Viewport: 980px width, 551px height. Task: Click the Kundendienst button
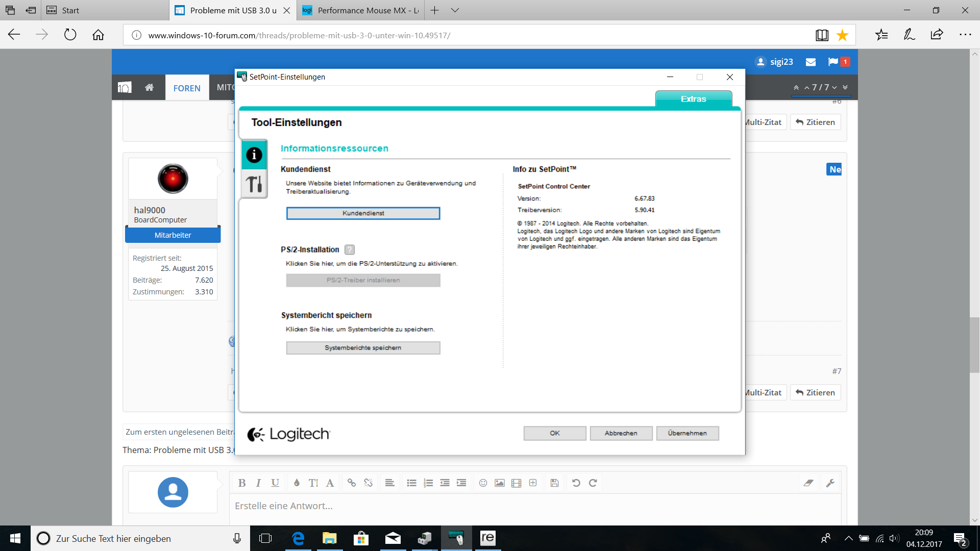tap(363, 213)
